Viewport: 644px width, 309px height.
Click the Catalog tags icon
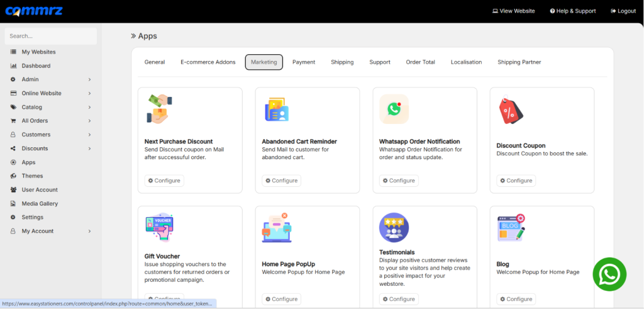[13, 107]
